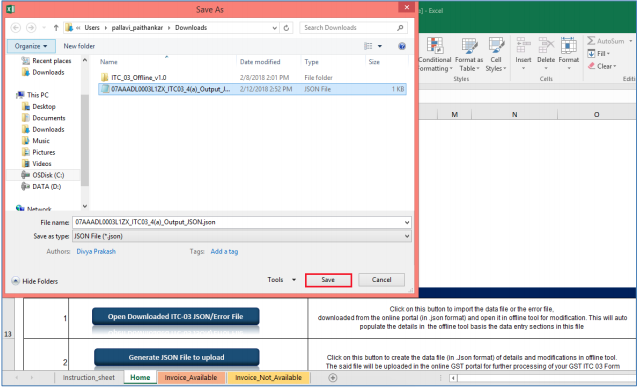
Task: Expand the address bar path dropdown
Action: [275, 28]
